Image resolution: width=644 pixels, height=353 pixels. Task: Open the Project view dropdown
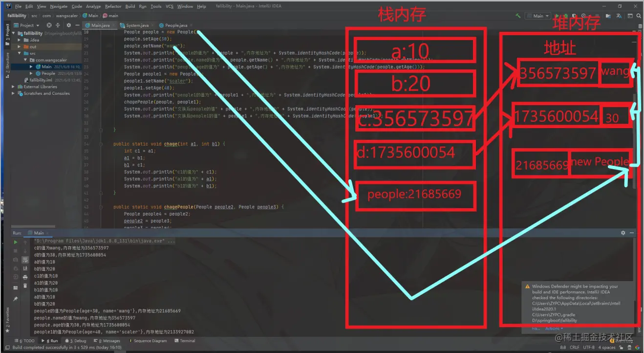27,25
